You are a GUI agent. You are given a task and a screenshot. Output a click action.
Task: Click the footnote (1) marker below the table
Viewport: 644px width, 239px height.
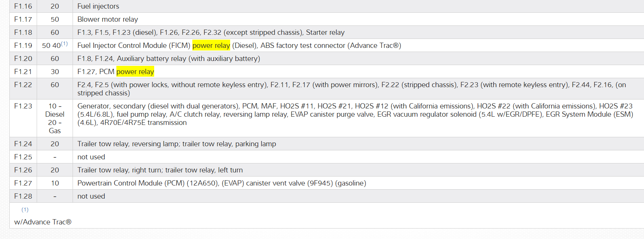25,210
